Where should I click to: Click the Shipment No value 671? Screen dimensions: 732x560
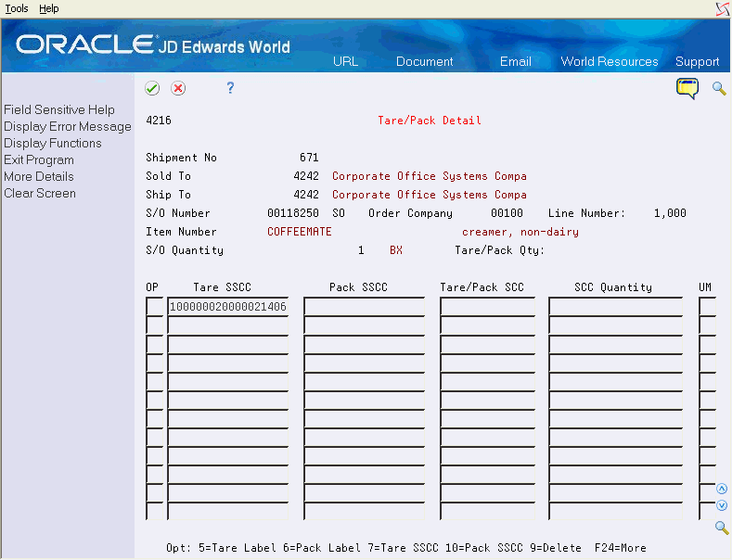click(x=309, y=158)
